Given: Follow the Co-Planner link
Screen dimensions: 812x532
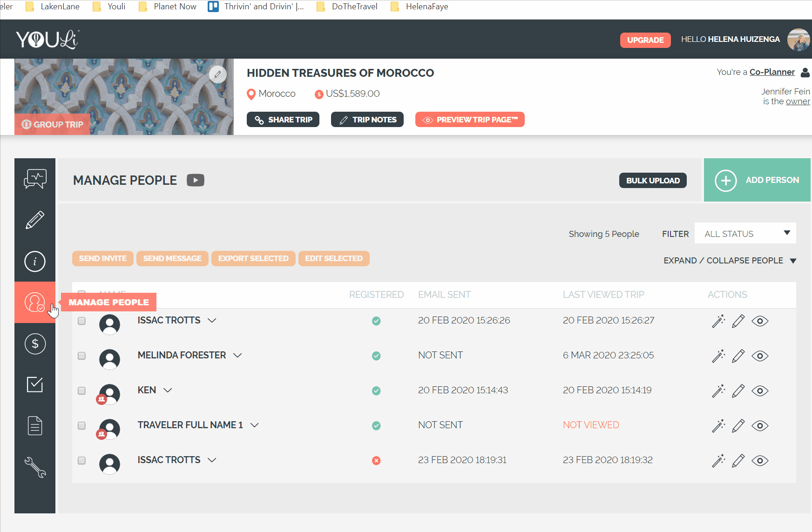Looking at the screenshot, I should (772, 72).
